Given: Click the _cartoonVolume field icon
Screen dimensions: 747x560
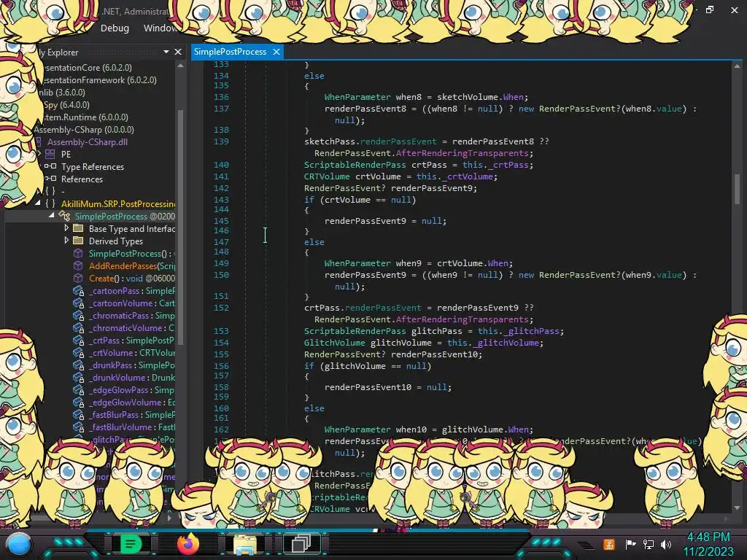Looking at the screenshot, I should coord(79,303).
